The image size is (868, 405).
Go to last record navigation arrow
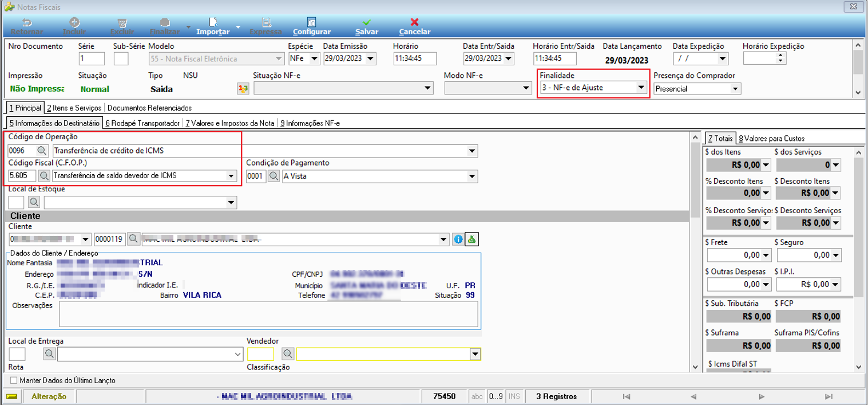pos(829,396)
